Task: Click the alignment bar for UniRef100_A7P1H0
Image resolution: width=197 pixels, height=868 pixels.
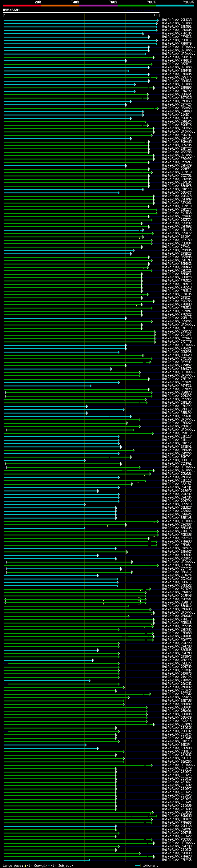Action: click(74, 34)
